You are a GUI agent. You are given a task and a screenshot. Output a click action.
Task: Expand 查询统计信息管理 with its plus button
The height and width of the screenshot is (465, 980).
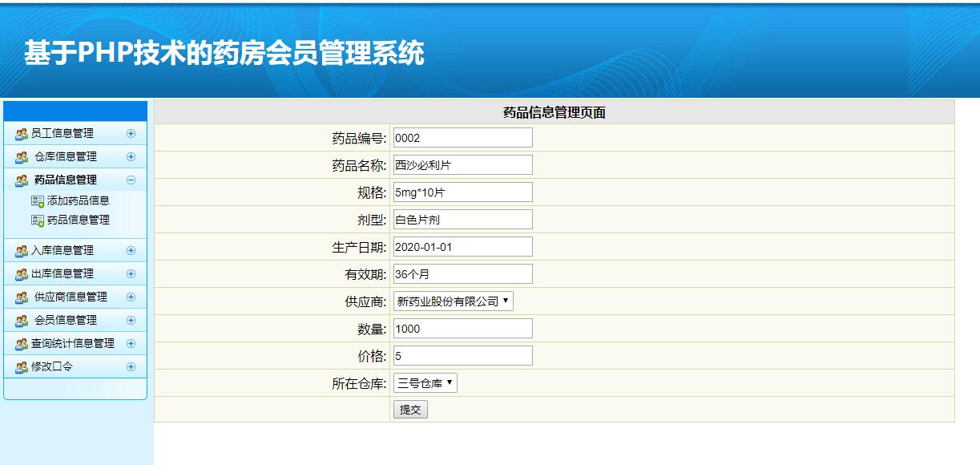(x=131, y=344)
